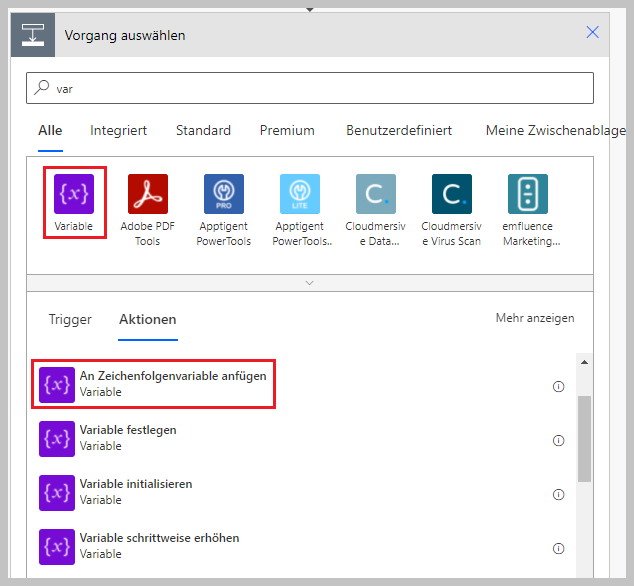Switch to the Alle tab

click(x=50, y=131)
